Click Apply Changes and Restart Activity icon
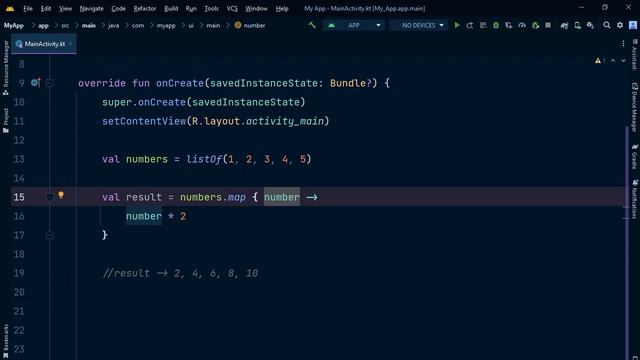 470,25
